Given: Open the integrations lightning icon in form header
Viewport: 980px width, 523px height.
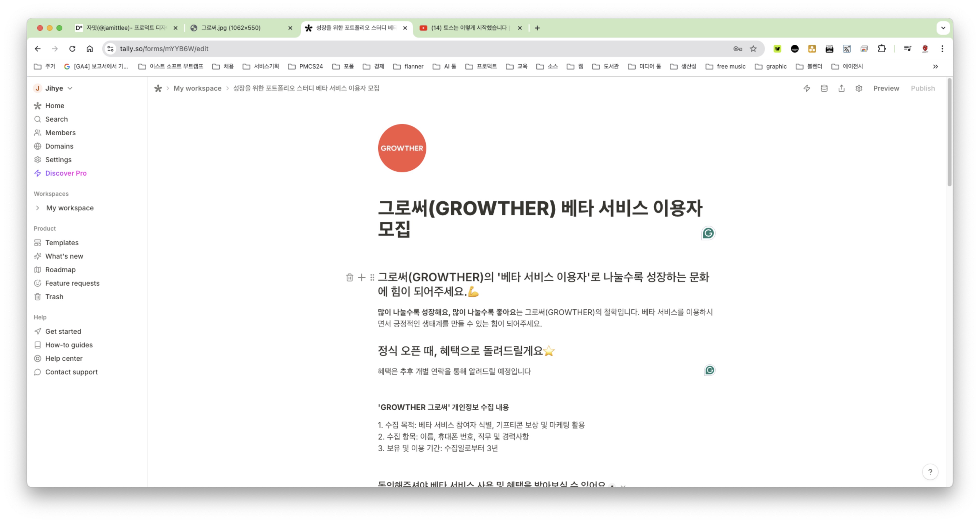Looking at the screenshot, I should pyautogui.click(x=807, y=88).
